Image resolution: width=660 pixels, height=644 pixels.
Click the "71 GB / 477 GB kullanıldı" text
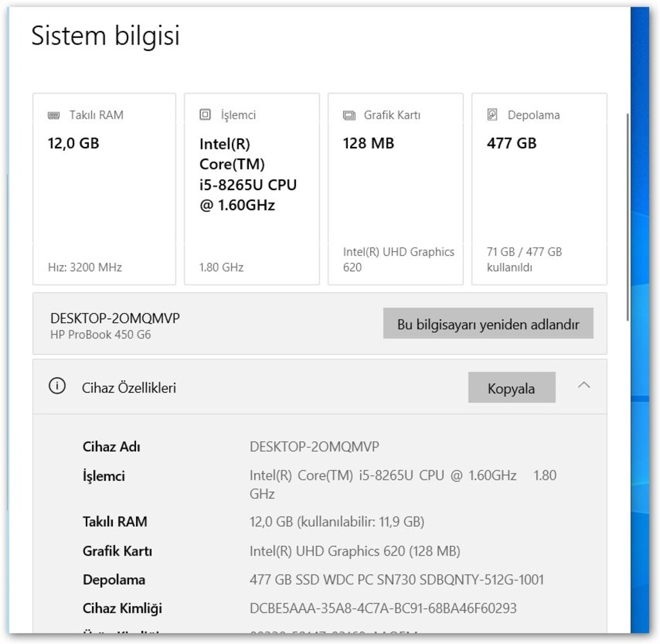pyautogui.click(x=525, y=259)
